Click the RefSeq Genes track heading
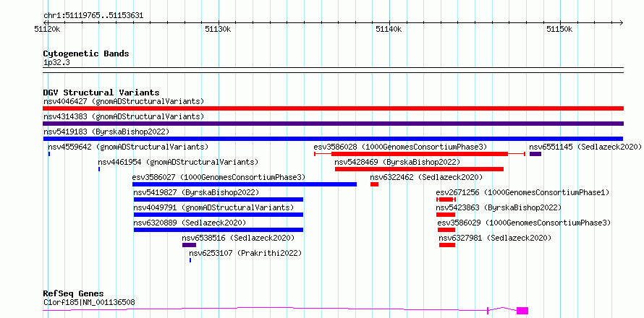644x318 pixels. (74, 294)
